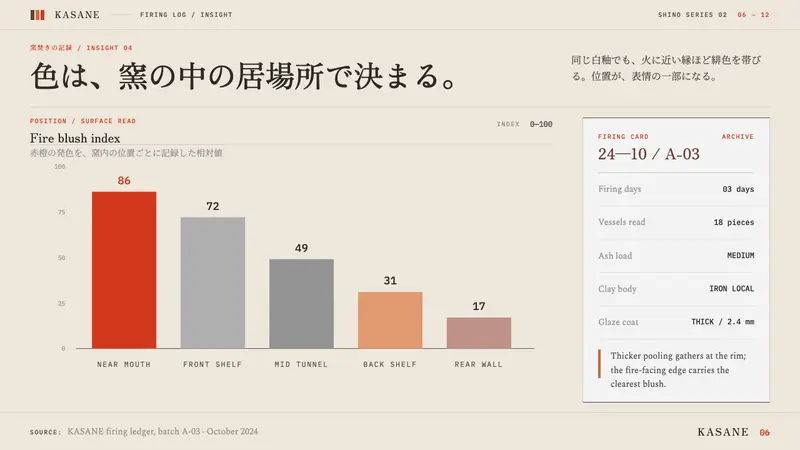Click the dusty pink REAR WALL bar
Screen dimensions: 800x450
click(479, 333)
